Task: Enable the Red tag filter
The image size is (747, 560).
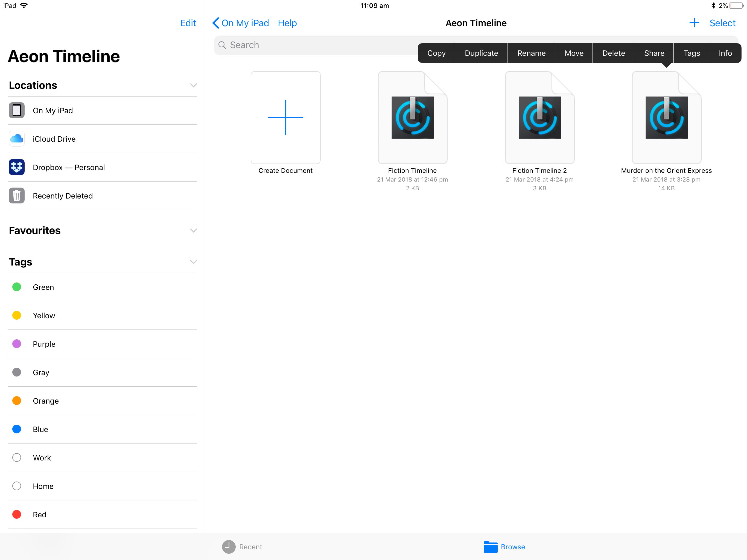Action: [x=39, y=515]
